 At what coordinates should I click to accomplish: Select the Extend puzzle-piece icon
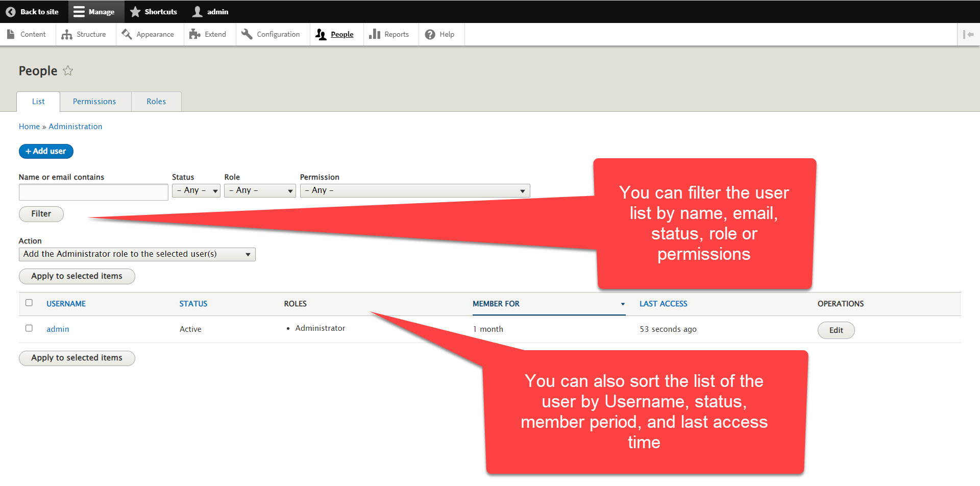[x=195, y=34]
